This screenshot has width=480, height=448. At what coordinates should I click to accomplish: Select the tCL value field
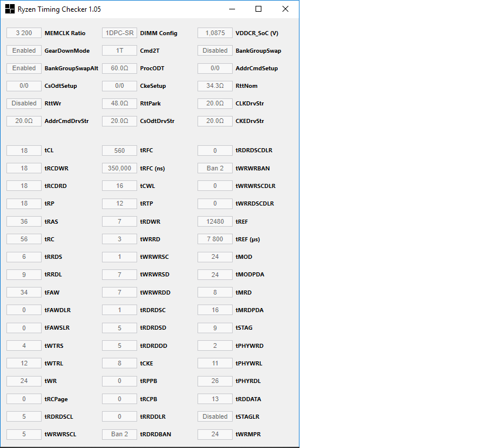(x=24, y=151)
